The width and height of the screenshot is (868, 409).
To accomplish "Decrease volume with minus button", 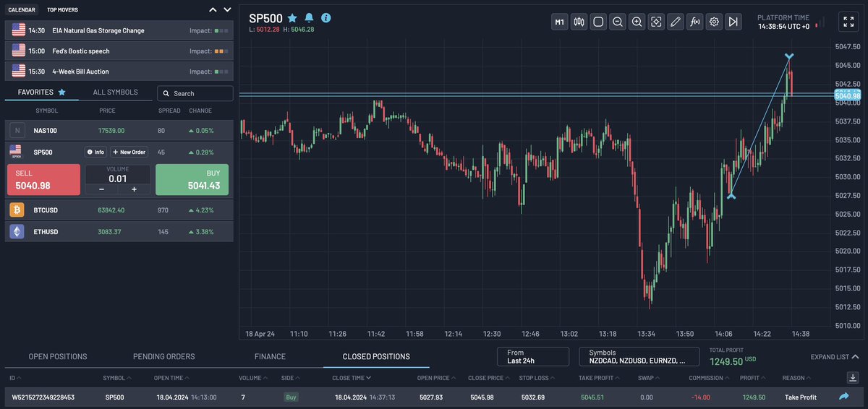I will tap(101, 189).
